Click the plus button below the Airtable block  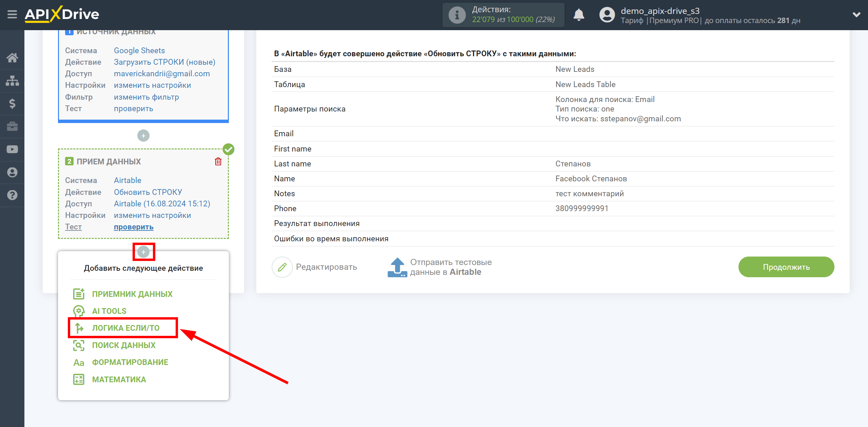(x=143, y=252)
